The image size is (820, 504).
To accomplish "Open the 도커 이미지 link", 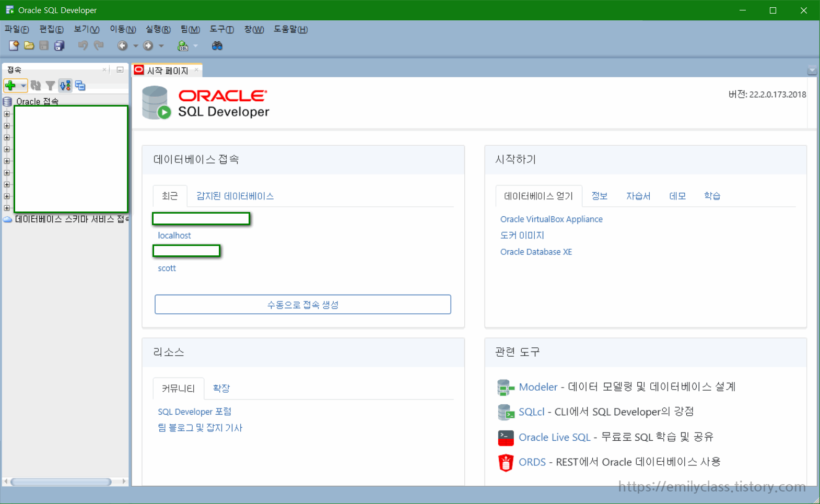I will pos(522,236).
